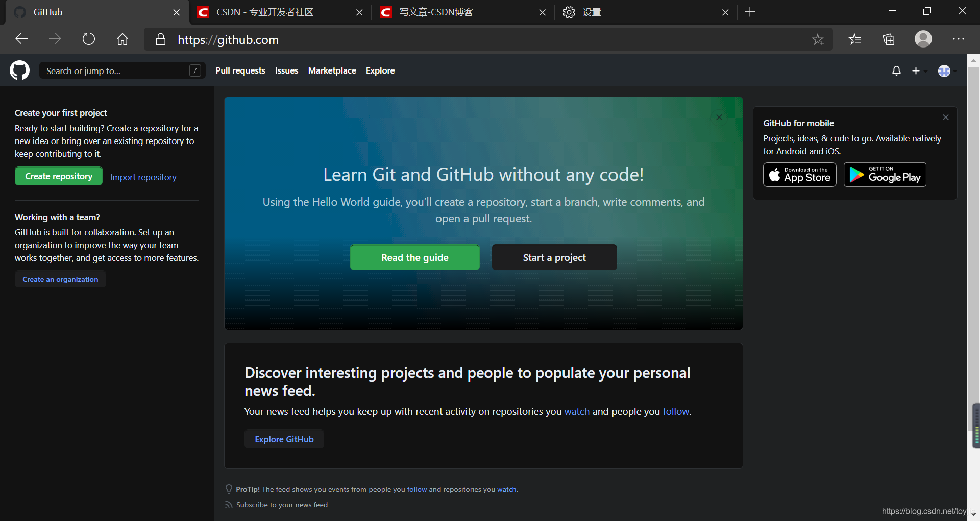Viewport: 980px width, 521px height.
Task: Click scrollbar up arrow
Action: pyautogui.click(x=974, y=60)
